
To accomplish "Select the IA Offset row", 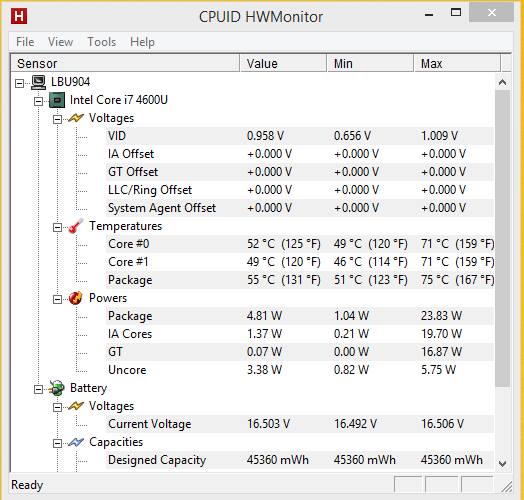I will point(300,154).
